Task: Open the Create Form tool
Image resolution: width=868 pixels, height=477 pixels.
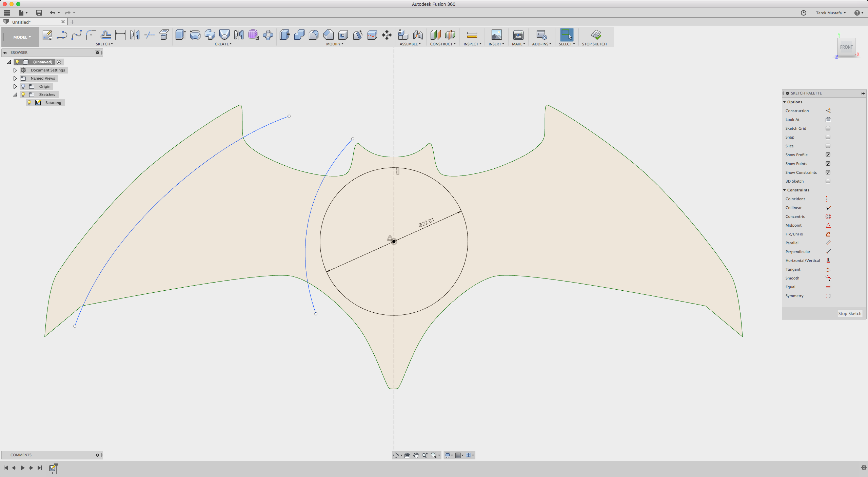Action: tap(253, 35)
